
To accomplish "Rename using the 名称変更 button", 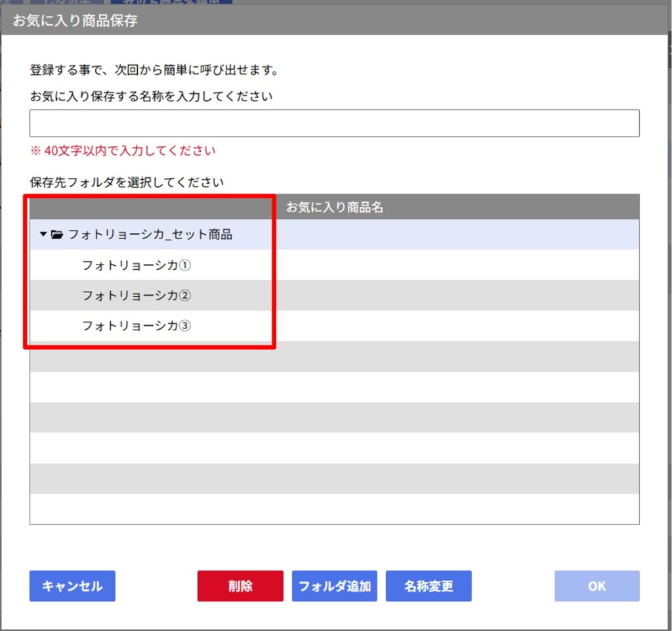I will pyautogui.click(x=429, y=586).
